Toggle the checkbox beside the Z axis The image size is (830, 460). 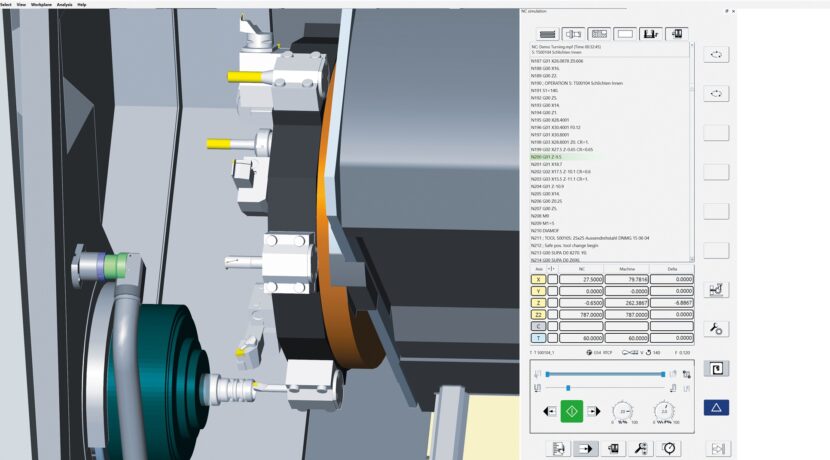(553, 303)
